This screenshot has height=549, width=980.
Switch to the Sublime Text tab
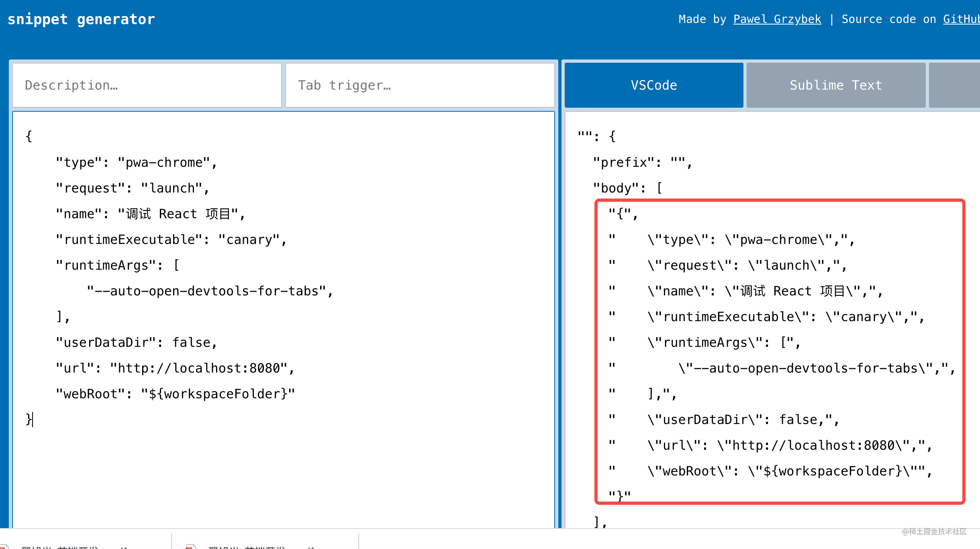(835, 85)
